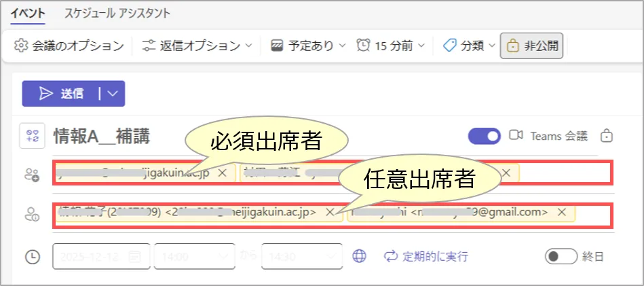
Task: Click the optional attendees person icon
Action: pyautogui.click(x=31, y=215)
